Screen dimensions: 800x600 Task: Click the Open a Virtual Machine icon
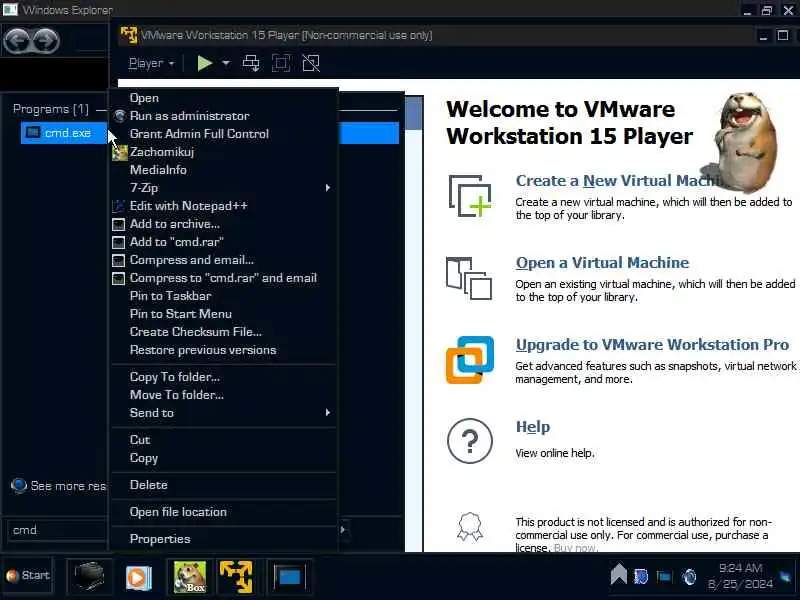[x=469, y=278]
